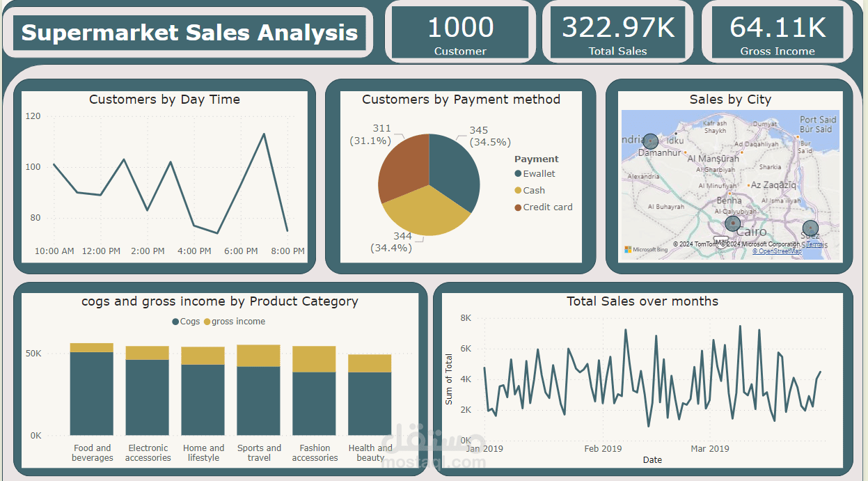
Task: Click the Ewallet legend color dot
Action: [x=516, y=173]
